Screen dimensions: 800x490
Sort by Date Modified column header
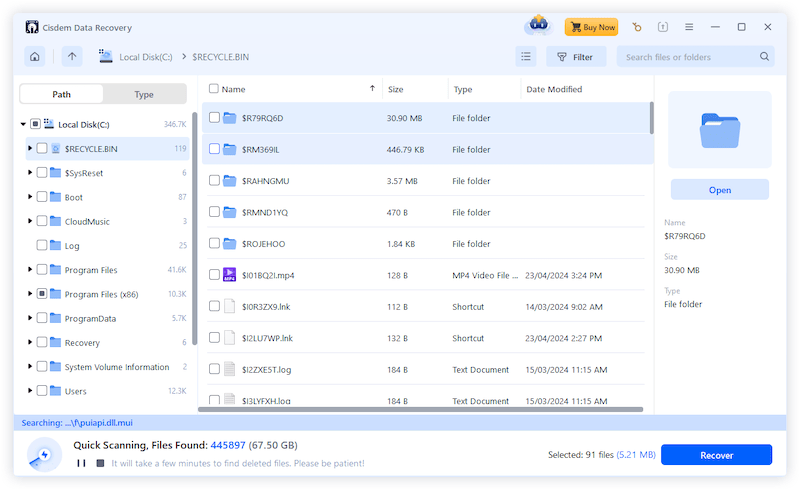554,89
